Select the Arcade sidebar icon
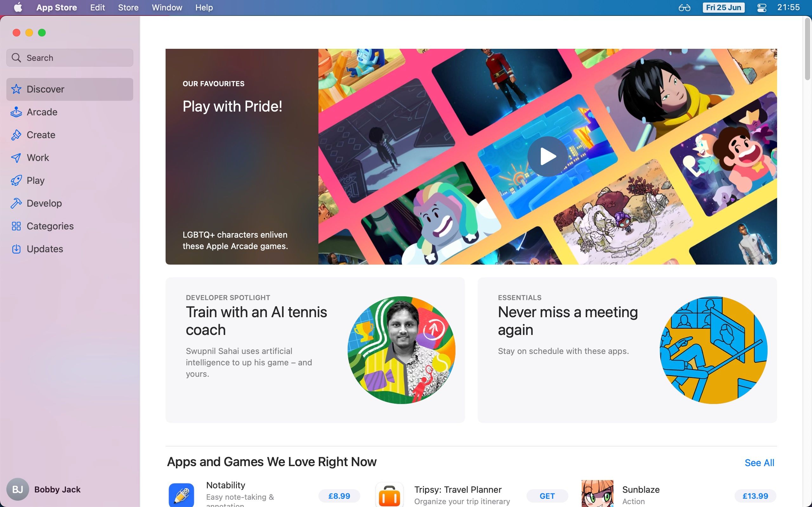 pos(16,112)
